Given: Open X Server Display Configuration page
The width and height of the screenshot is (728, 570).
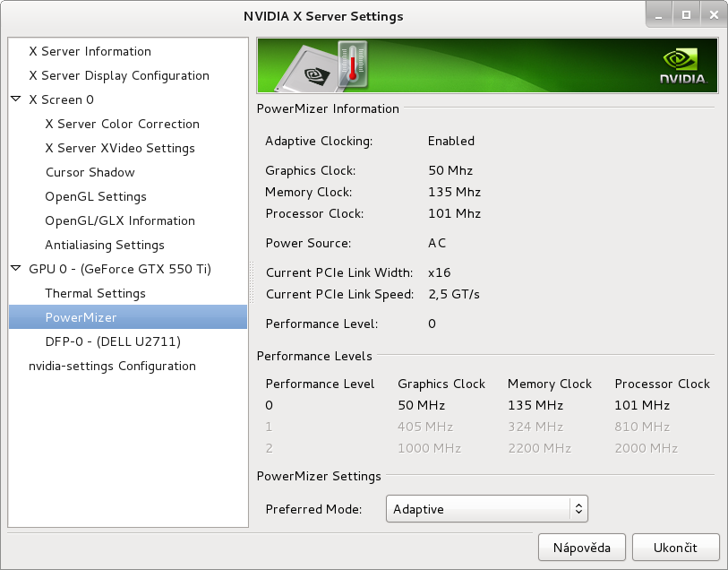Looking at the screenshot, I should pyautogui.click(x=119, y=75).
